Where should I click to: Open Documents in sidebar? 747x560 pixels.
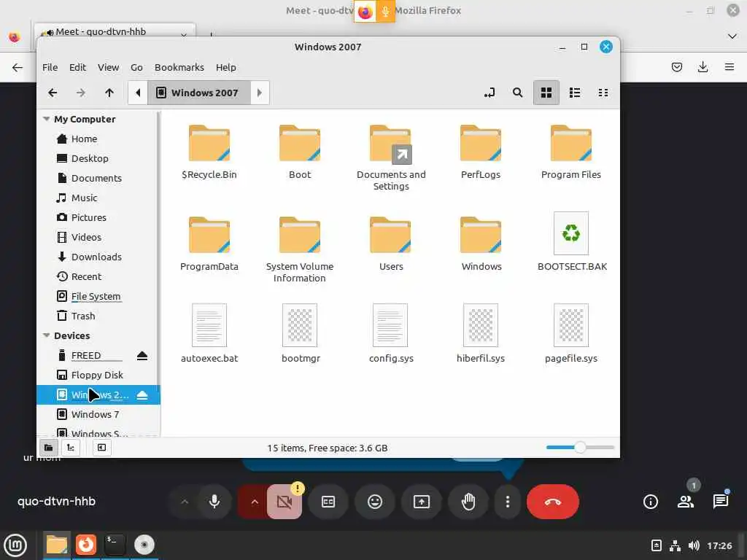coord(98,178)
